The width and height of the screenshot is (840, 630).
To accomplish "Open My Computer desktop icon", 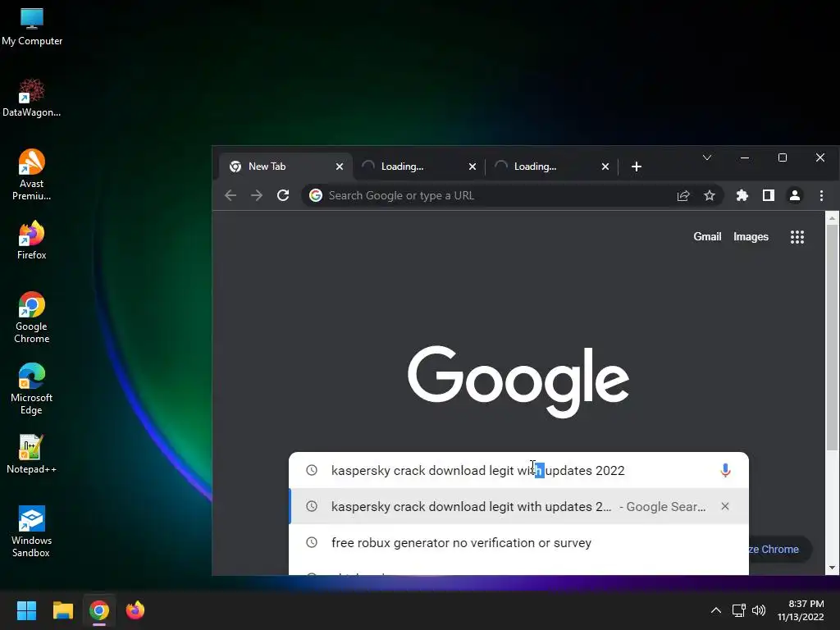I will 32,27.
